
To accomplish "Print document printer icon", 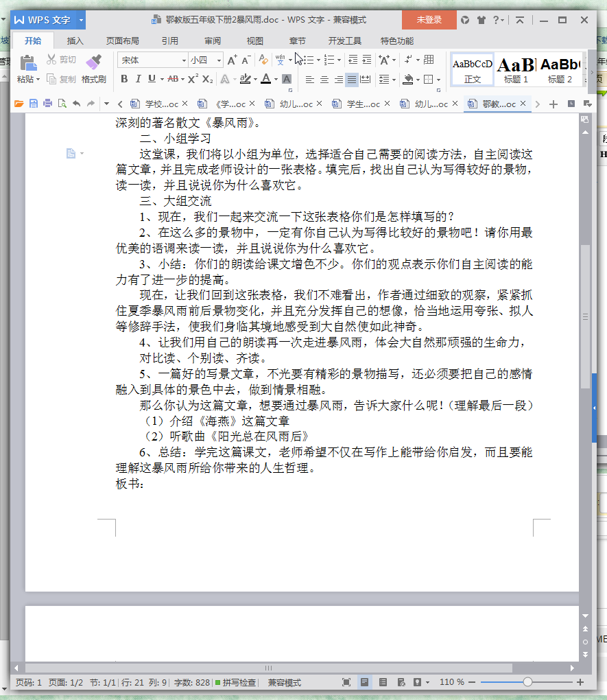I will coord(48,104).
